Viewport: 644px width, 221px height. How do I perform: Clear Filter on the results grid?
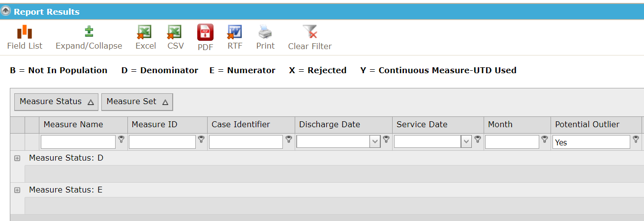pos(310,38)
